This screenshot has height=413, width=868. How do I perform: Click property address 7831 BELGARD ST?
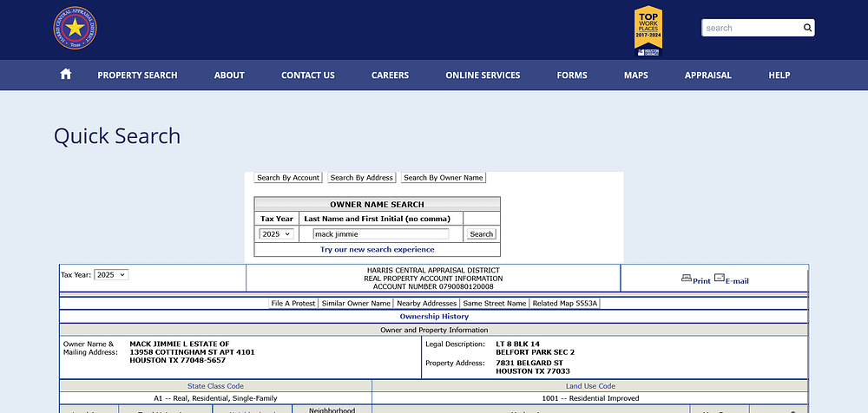point(529,364)
